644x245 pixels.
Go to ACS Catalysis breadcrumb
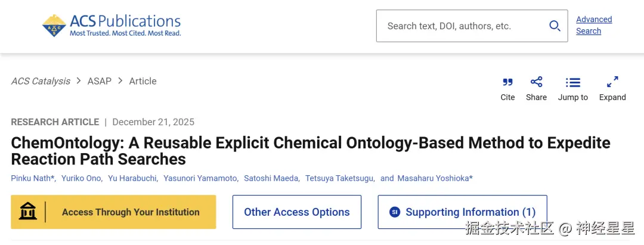[41, 81]
